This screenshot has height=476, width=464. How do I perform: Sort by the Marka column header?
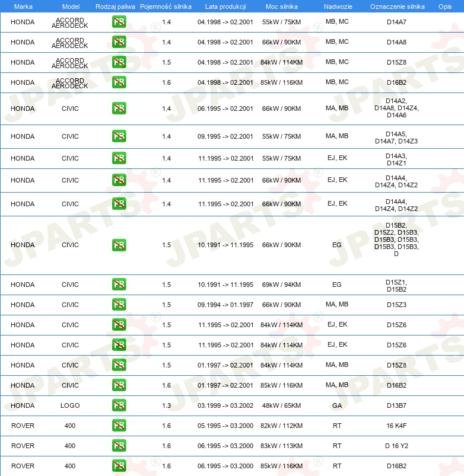(x=23, y=6)
